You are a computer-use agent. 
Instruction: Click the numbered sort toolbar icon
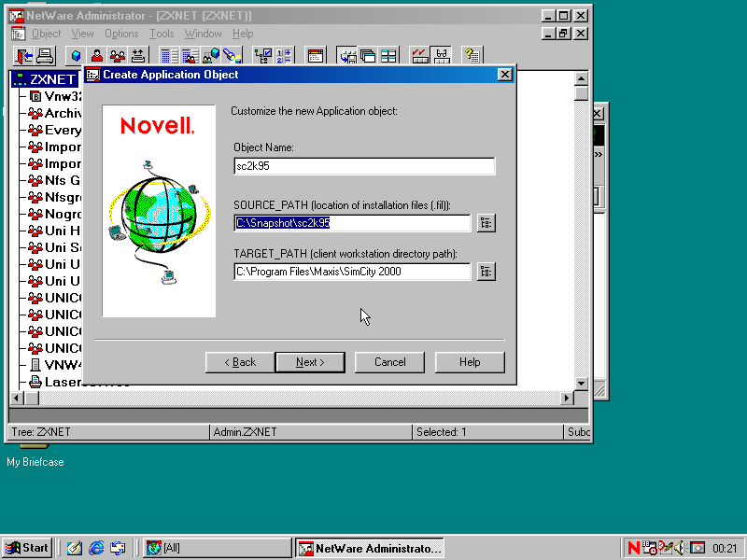tap(284, 56)
